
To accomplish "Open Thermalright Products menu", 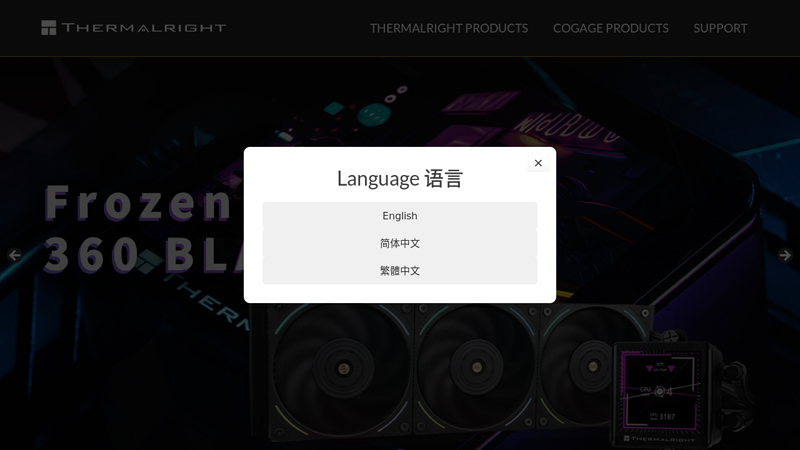I will 449,28.
